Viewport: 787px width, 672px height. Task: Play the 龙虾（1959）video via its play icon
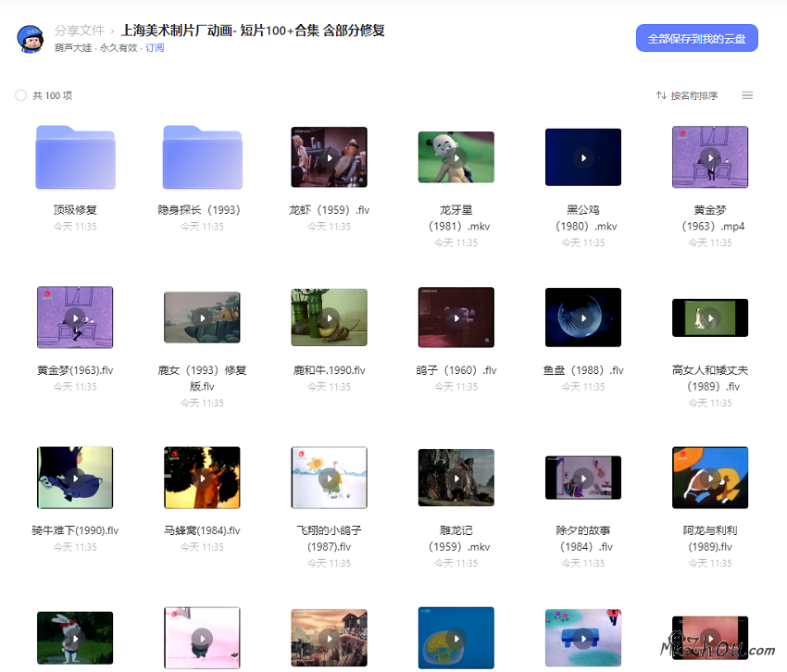coord(329,156)
